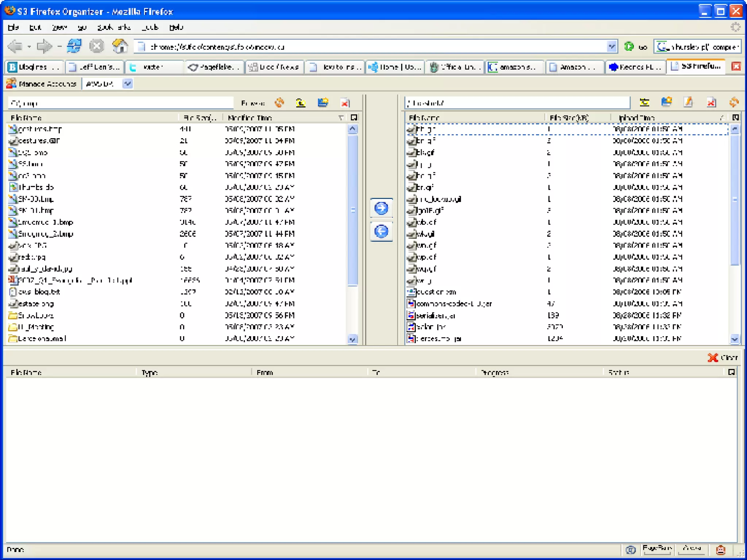This screenshot has height=560, width=747.
Task: Click Manage Accounts button
Action: click(x=42, y=84)
